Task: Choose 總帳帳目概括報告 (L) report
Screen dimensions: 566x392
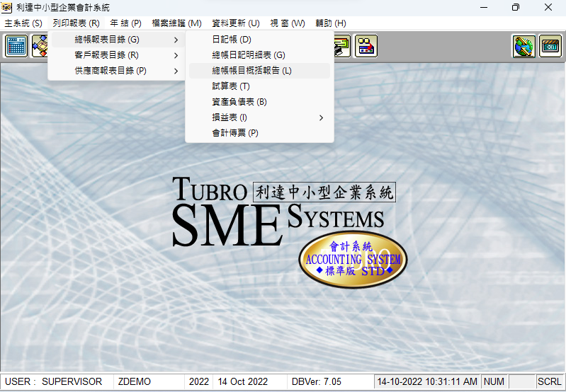Action: [x=259, y=71]
